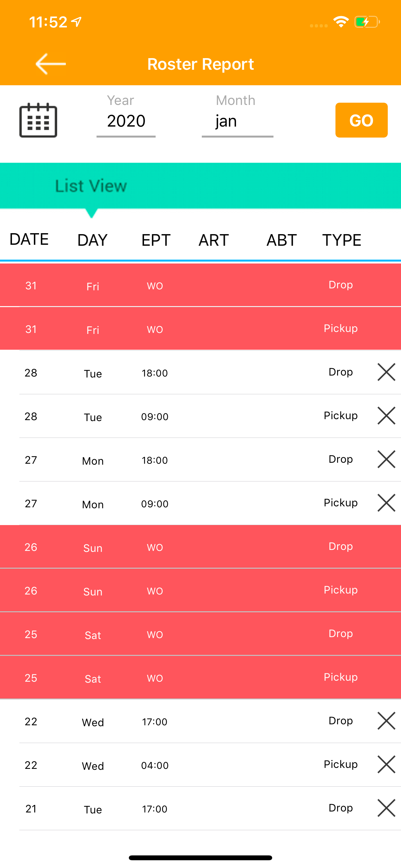Tap the TYPE column header
401x868 pixels.
(x=342, y=240)
